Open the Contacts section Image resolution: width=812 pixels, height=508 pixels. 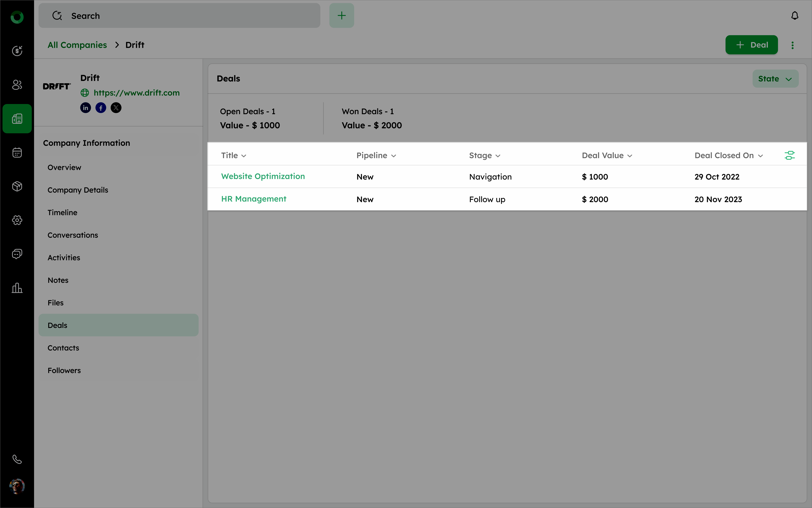coord(63,348)
